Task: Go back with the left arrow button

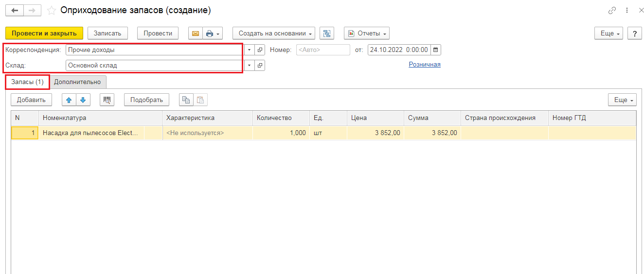Action: tap(14, 10)
